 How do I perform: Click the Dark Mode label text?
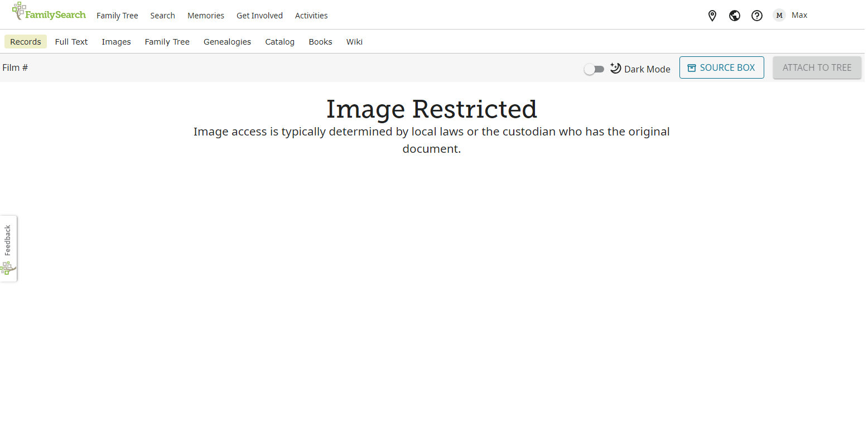point(647,69)
